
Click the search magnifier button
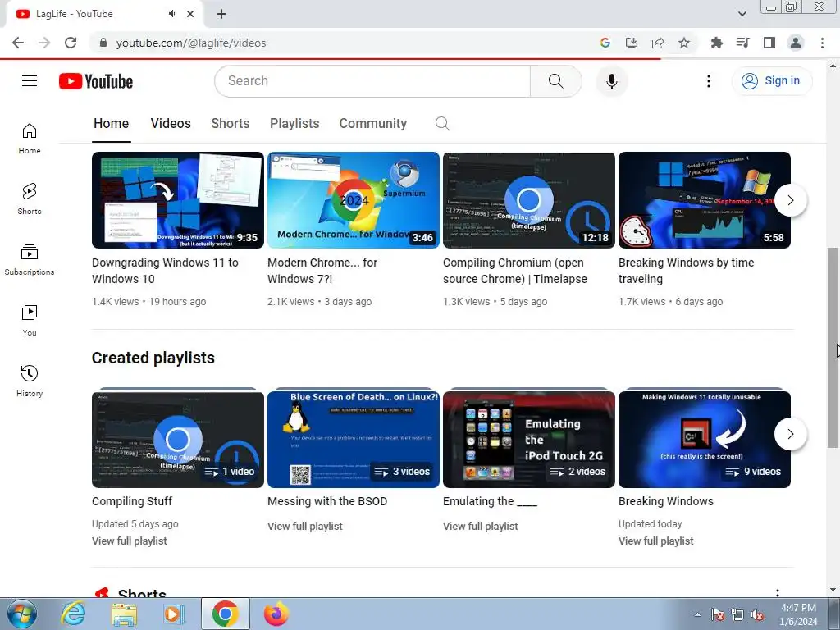pos(555,81)
